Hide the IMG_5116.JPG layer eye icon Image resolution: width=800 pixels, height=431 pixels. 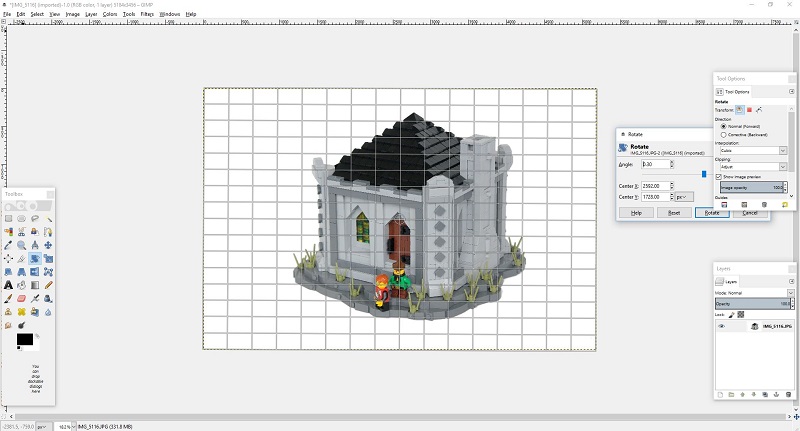click(x=721, y=326)
